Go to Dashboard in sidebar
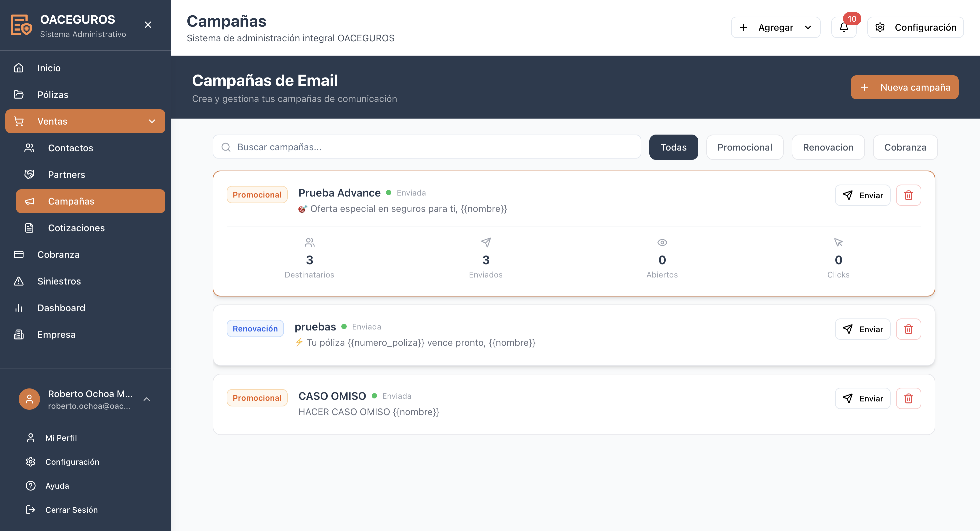Viewport: 980px width, 531px height. [61, 308]
